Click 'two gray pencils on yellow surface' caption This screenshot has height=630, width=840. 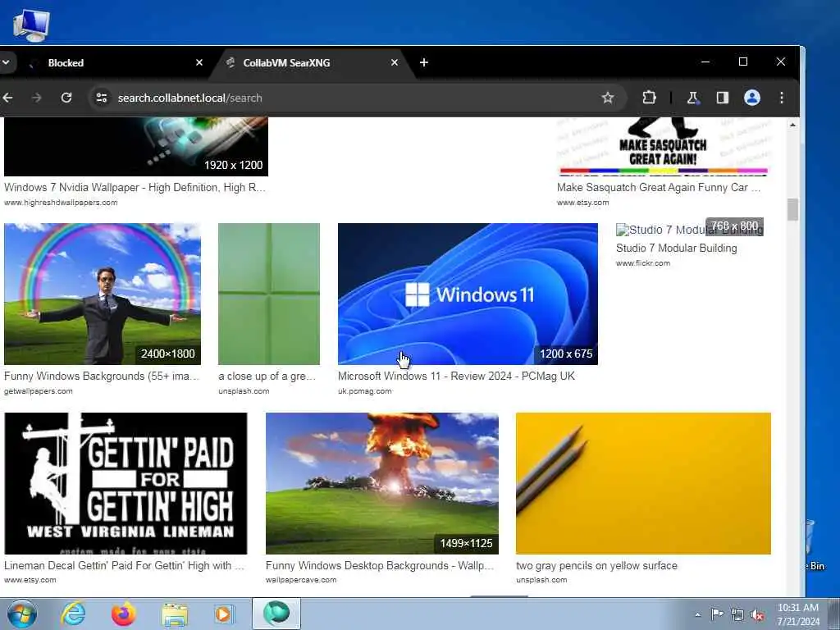point(597,566)
